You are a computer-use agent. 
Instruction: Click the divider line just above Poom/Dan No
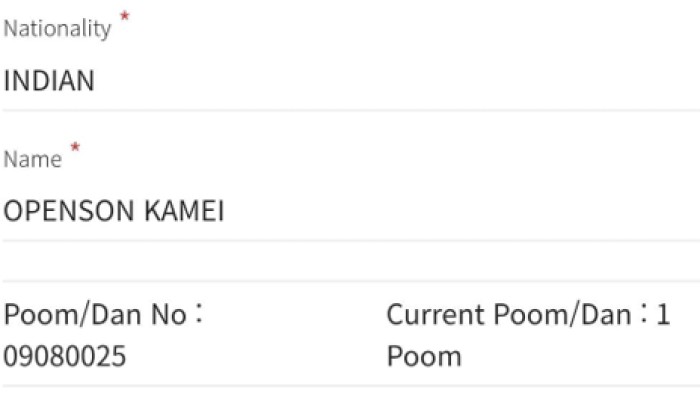coord(350,281)
